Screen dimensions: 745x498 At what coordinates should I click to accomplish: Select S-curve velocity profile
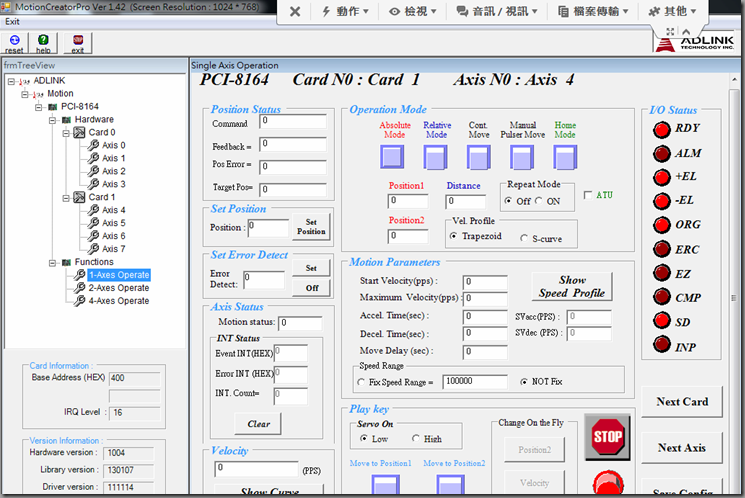524,238
